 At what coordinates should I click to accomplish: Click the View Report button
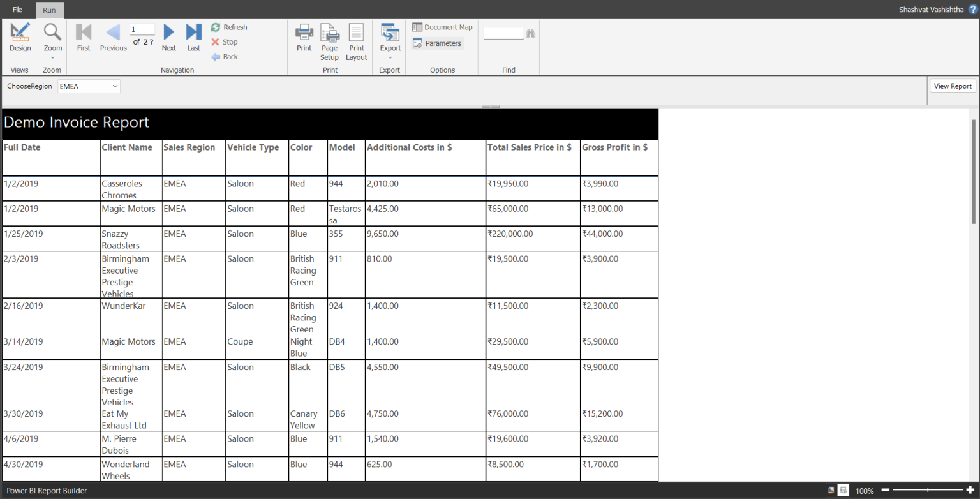[x=953, y=86]
